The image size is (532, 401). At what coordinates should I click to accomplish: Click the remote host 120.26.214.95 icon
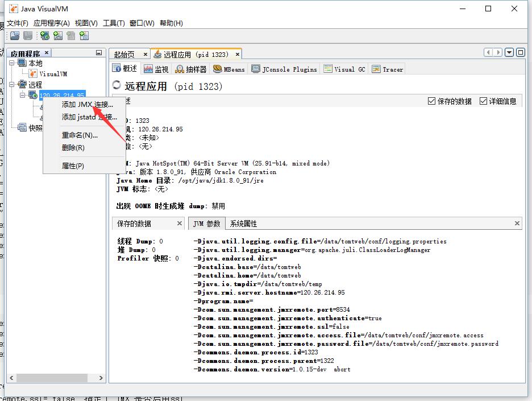pyautogui.click(x=33, y=95)
